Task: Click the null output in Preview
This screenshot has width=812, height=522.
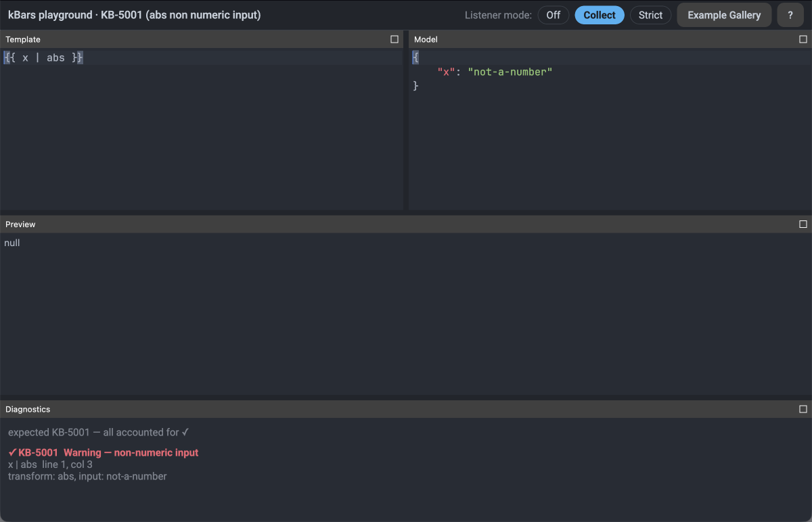Action: pyautogui.click(x=12, y=243)
